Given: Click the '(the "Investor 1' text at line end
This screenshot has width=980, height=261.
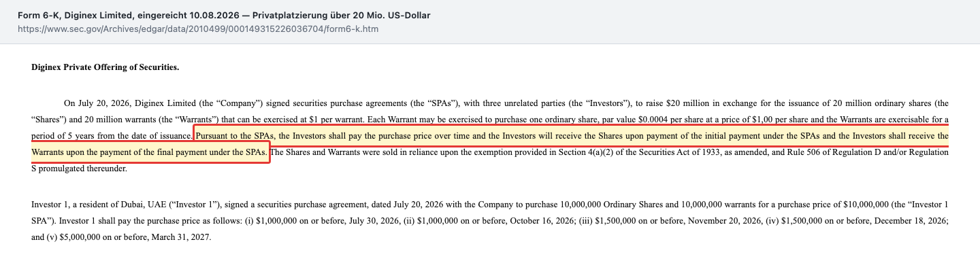Looking at the screenshot, I should 918,204.
